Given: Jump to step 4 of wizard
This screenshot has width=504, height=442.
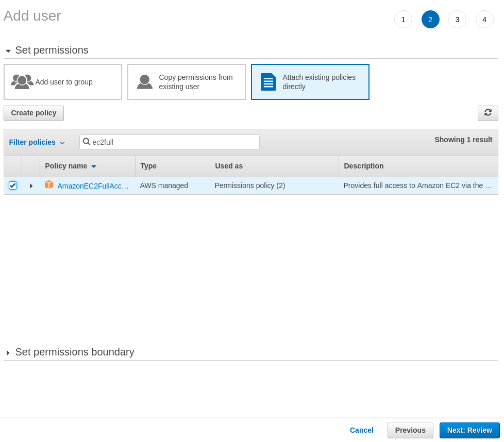Looking at the screenshot, I should 484,20.
